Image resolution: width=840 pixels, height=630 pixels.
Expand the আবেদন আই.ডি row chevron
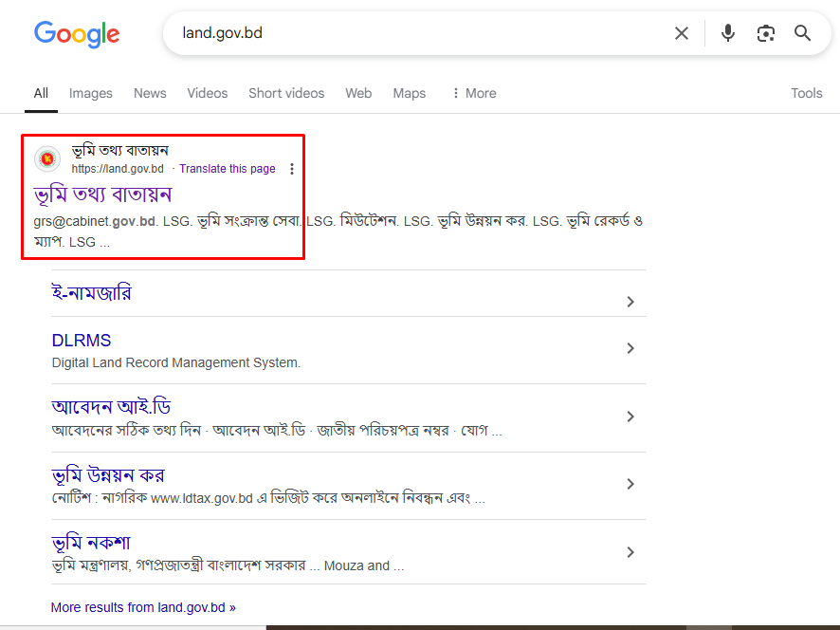[630, 417]
